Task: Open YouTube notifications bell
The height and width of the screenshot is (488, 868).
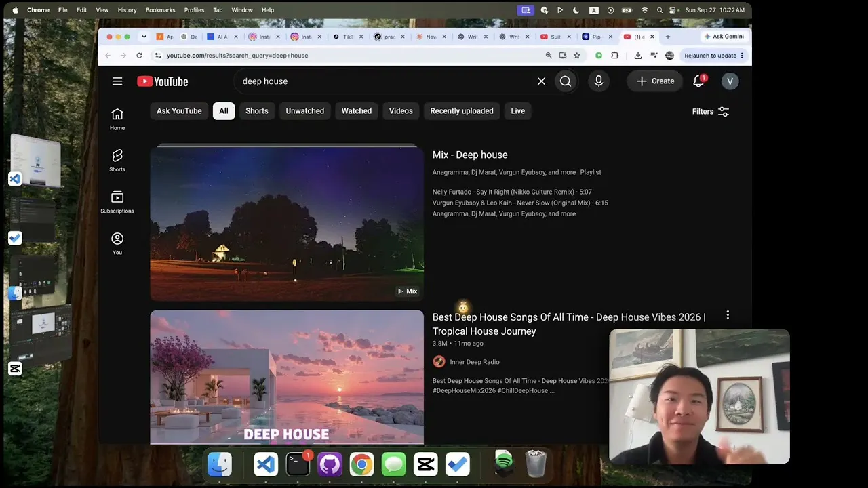Action: [698, 81]
